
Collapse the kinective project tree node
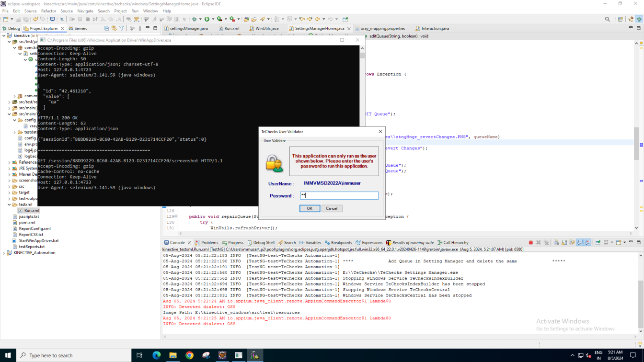point(4,35)
